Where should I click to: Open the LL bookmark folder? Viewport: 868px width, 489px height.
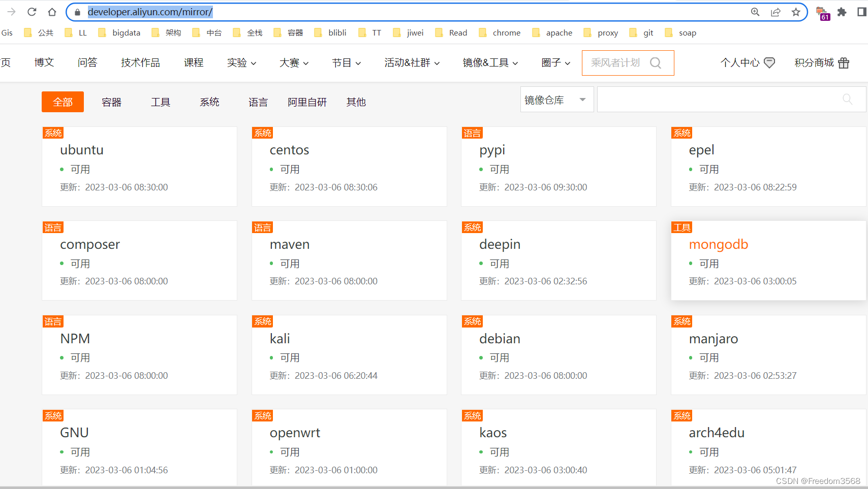76,32
